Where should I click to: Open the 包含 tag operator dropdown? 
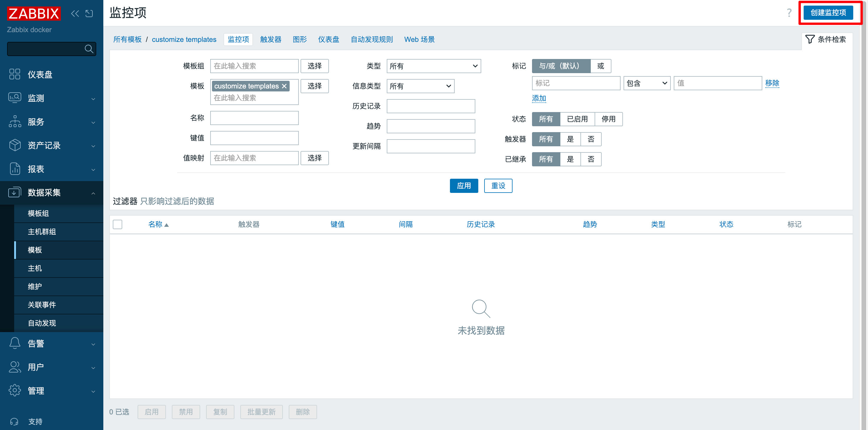click(x=647, y=83)
